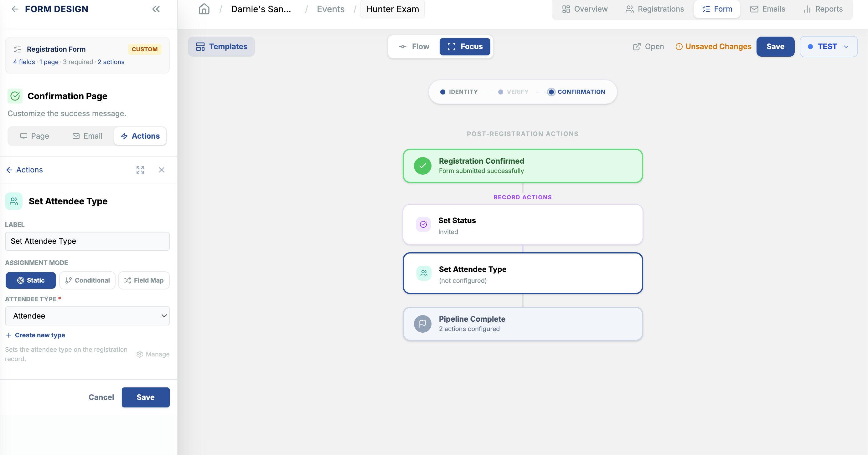Open the Attendee Type dropdown
The width and height of the screenshot is (868, 455).
coord(87,316)
